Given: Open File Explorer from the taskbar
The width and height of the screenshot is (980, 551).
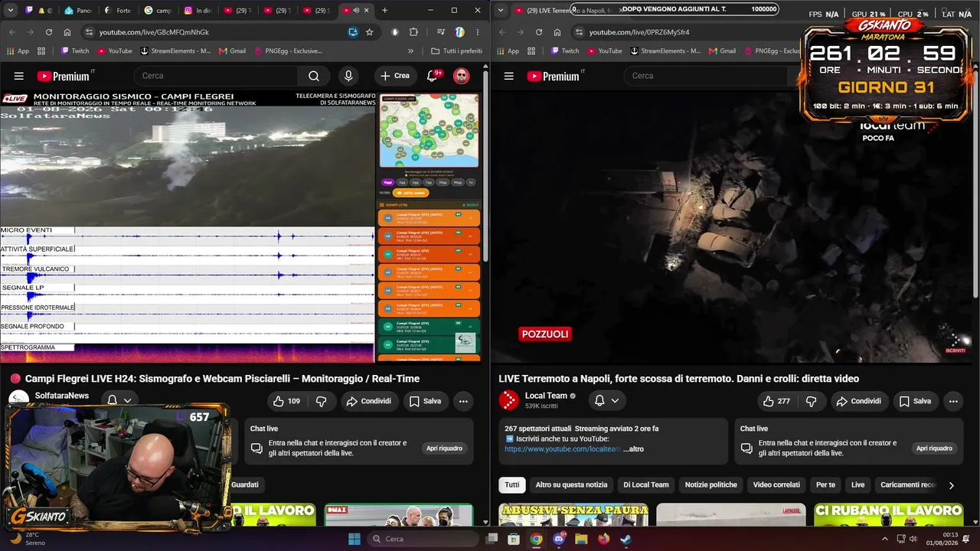Looking at the screenshot, I should point(581,539).
